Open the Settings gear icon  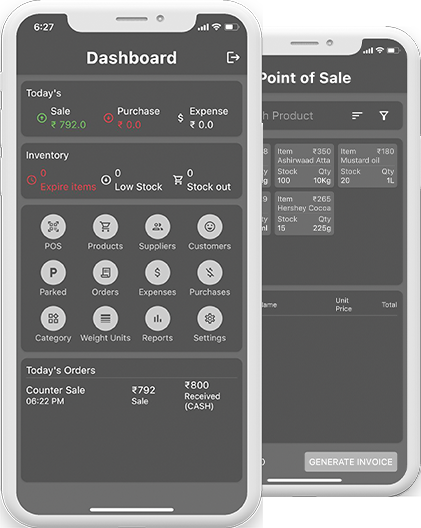210,318
